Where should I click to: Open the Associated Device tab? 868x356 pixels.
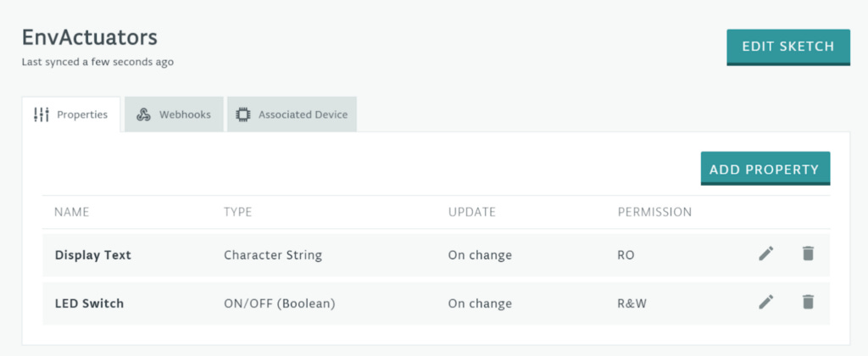(x=292, y=114)
